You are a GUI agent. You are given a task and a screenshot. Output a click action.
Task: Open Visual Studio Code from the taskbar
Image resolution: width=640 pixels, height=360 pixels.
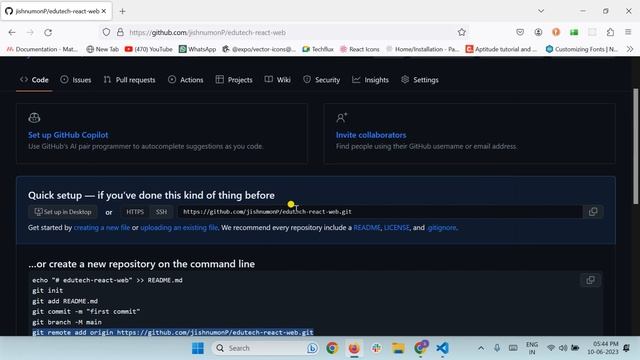click(x=442, y=348)
